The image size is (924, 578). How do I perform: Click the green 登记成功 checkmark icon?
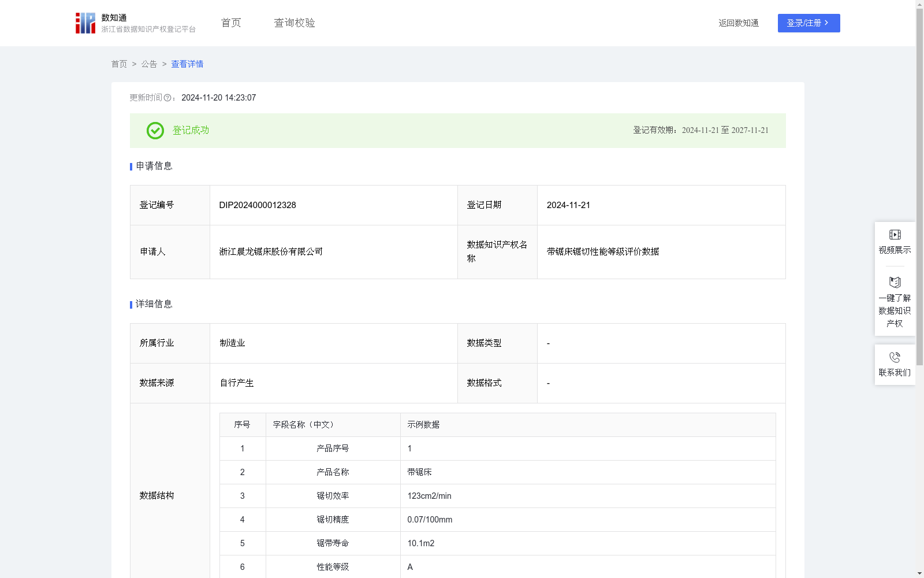point(155,131)
